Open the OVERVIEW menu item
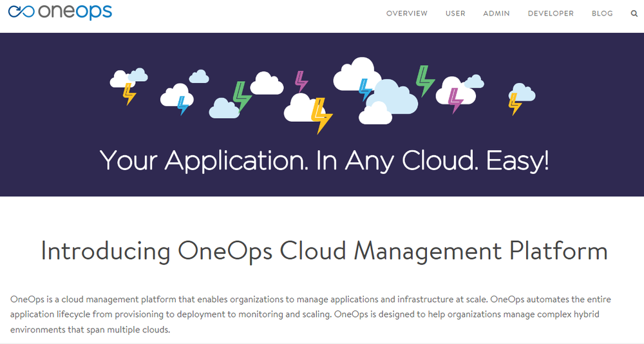Screen dimensions: 644x344 click(406, 14)
